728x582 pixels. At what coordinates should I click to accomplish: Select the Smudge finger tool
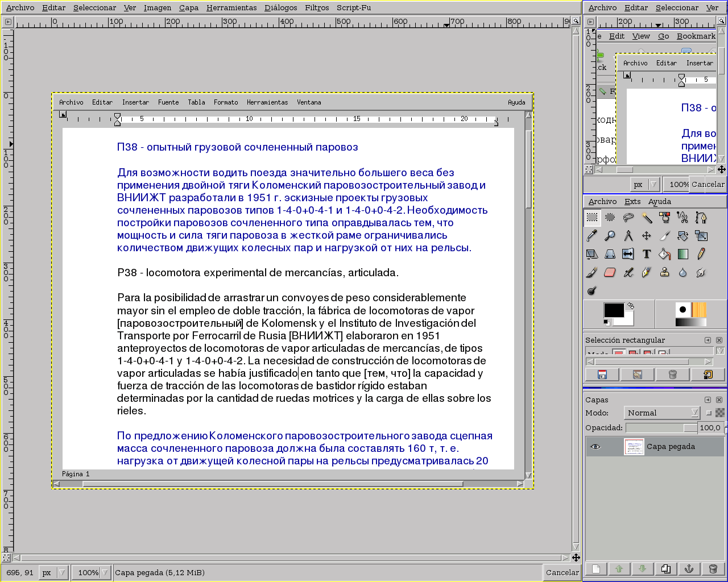tap(701, 272)
